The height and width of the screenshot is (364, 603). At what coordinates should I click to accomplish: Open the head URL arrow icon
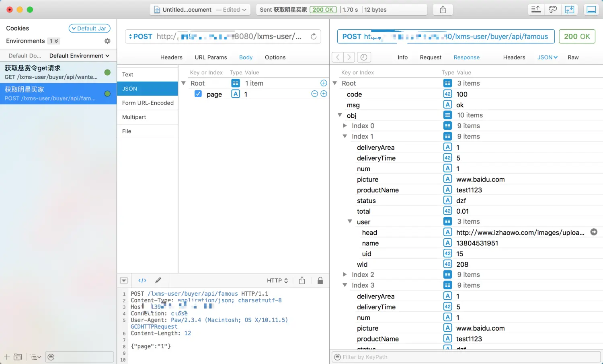tap(594, 232)
